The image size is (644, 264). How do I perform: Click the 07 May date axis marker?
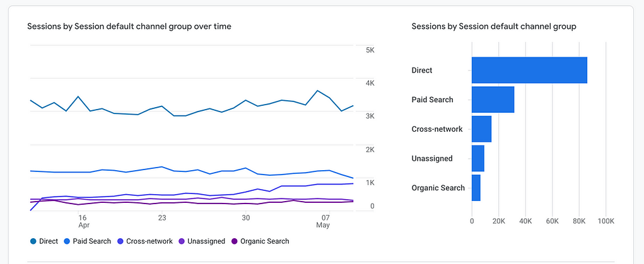[x=323, y=221]
